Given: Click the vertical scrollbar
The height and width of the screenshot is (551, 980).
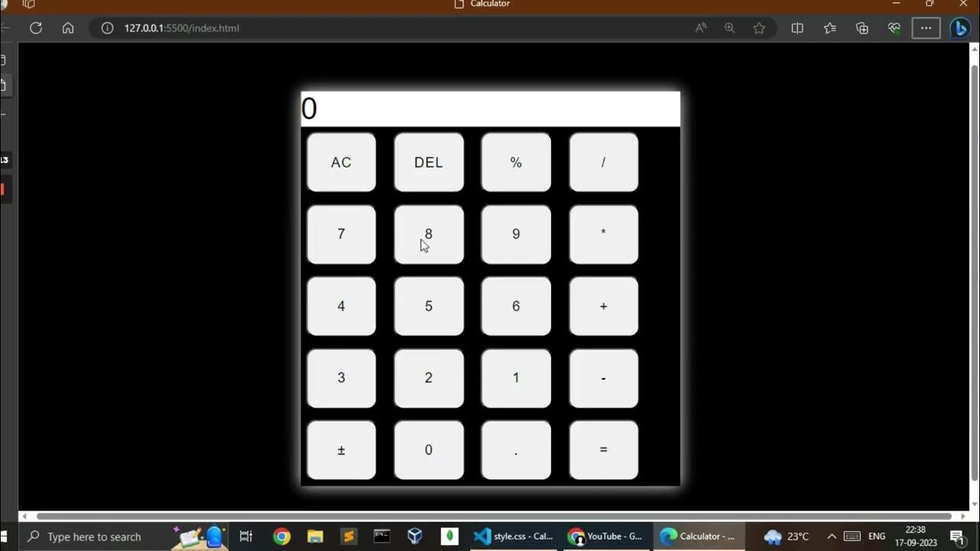Looking at the screenshot, I should pos(974,273).
